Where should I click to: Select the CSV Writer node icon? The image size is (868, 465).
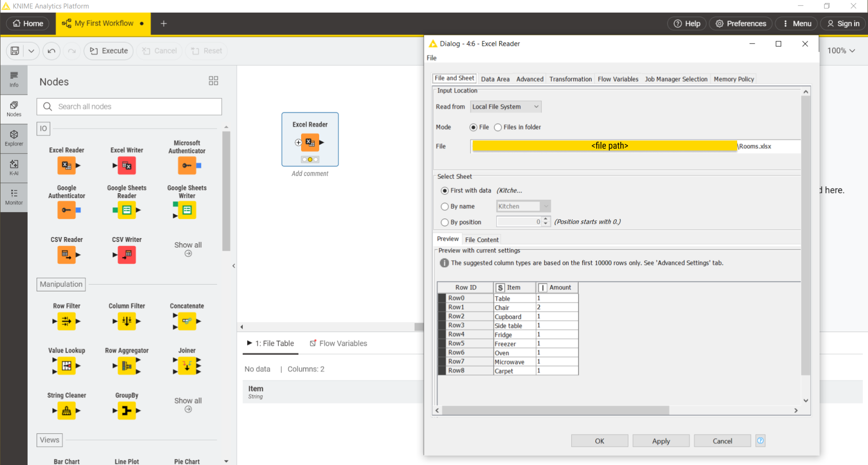[x=127, y=255]
